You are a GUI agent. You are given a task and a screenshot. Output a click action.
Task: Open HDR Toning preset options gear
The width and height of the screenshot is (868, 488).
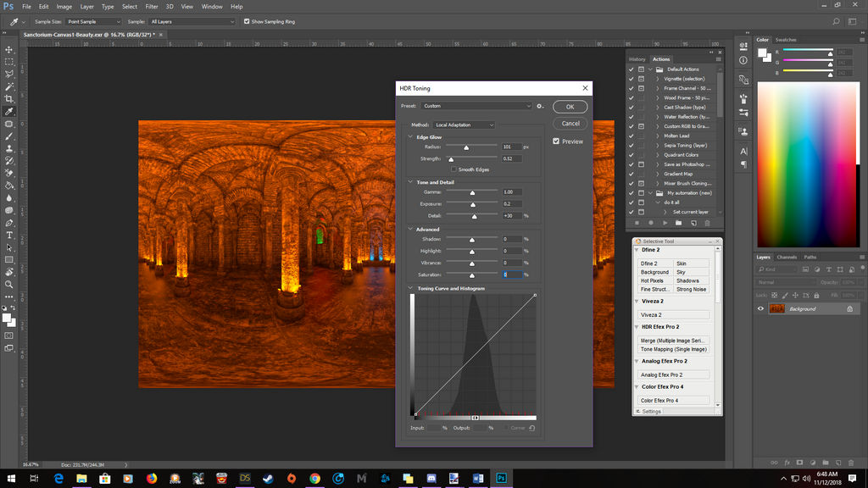click(x=540, y=106)
